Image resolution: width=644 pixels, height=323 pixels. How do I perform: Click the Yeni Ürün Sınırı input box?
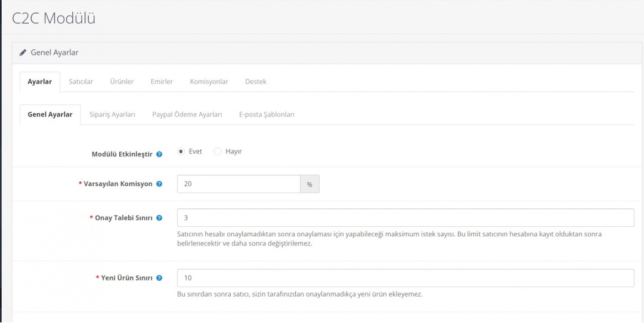tap(405, 278)
